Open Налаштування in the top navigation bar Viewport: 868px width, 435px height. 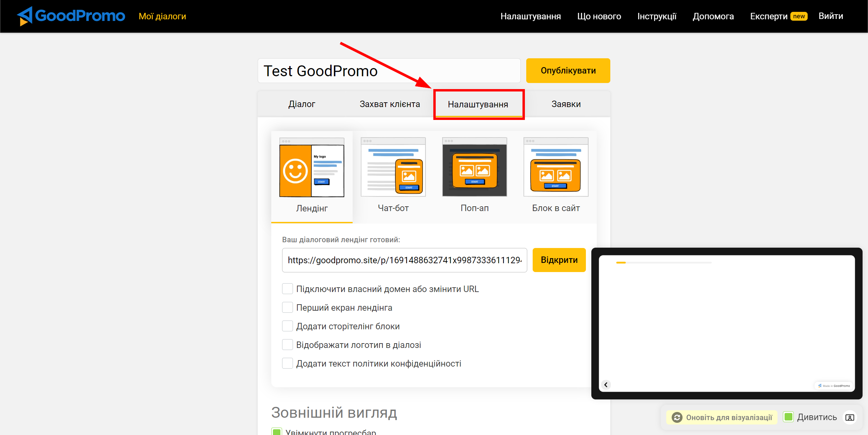[x=531, y=16]
